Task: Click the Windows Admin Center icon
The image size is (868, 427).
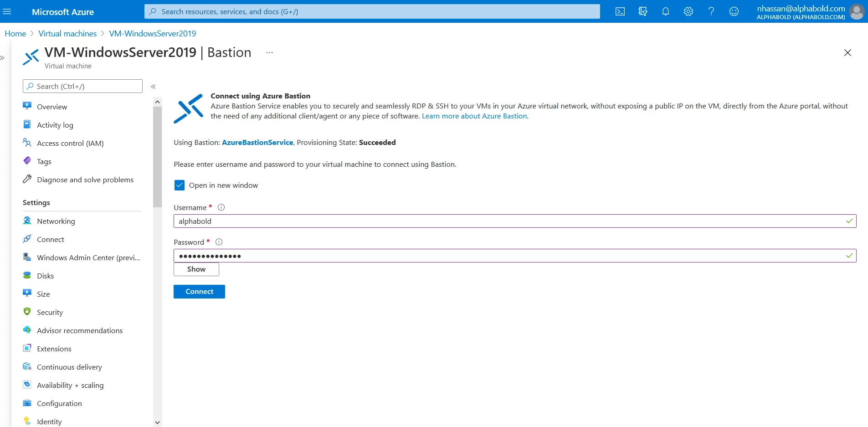Action: coord(27,257)
